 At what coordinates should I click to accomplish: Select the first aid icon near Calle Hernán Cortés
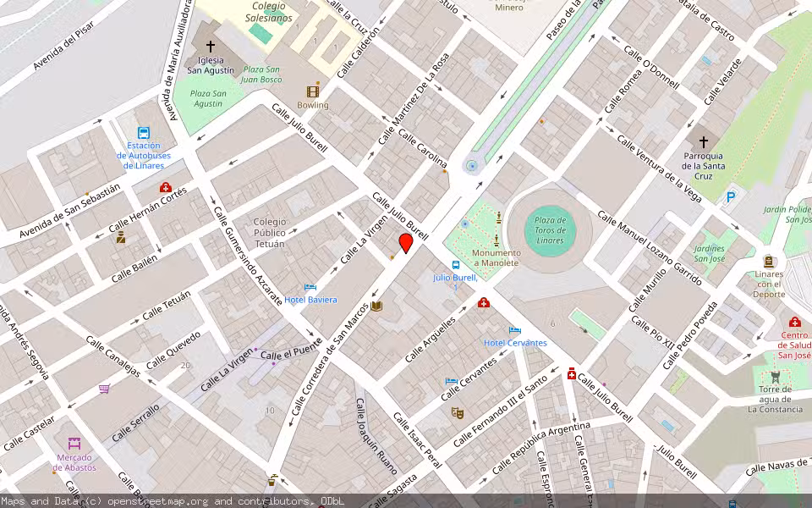[x=166, y=187]
